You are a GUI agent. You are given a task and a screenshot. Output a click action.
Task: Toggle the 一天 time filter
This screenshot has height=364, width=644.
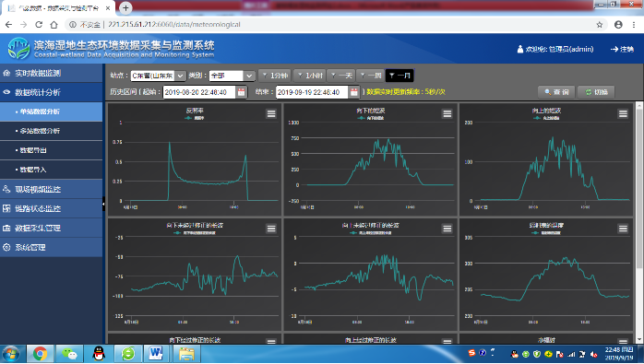(x=341, y=76)
